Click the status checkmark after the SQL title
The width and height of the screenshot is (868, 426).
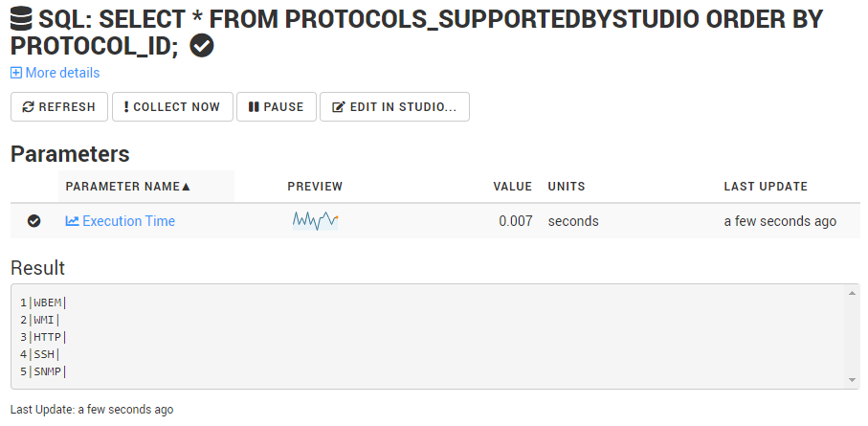coord(202,46)
